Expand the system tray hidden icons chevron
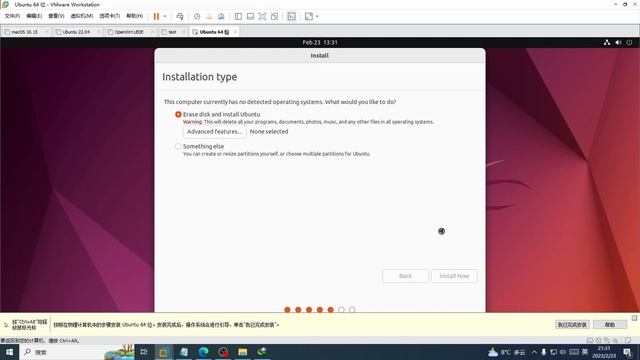This screenshot has width=640, height=360. [x=534, y=352]
